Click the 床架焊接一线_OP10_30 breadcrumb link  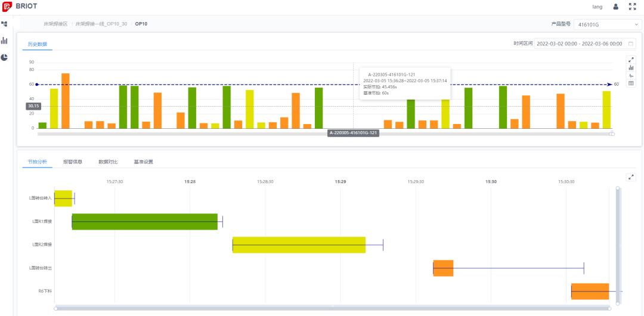(x=101, y=24)
